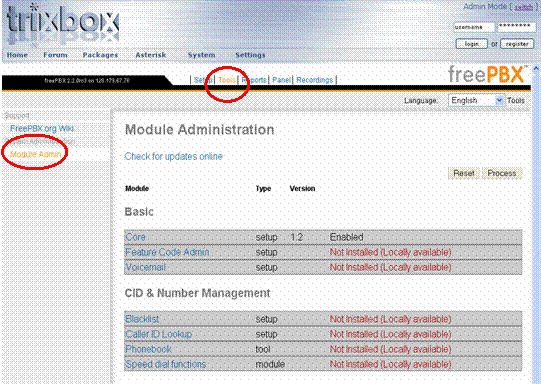541x384 pixels.
Task: Open the Core module row
Action: [323, 237]
